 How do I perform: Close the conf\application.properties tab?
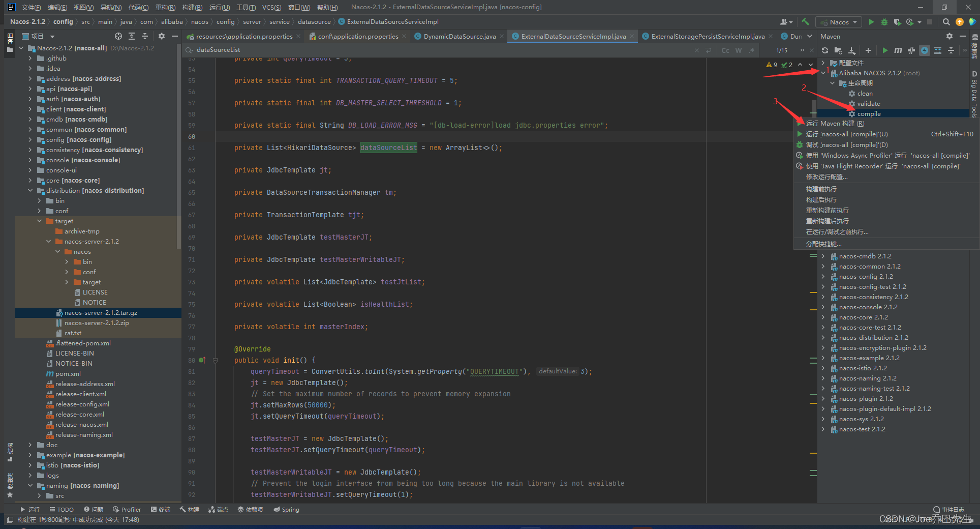404,36
